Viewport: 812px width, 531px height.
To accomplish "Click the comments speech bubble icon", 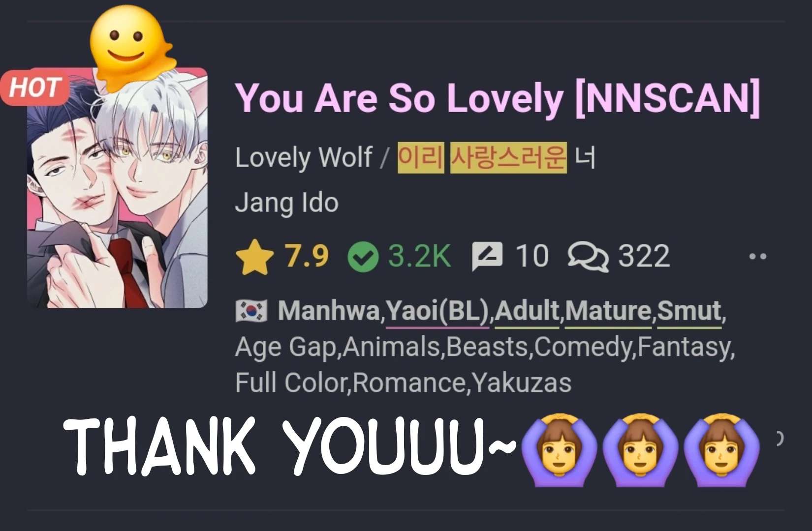I will 588,257.
